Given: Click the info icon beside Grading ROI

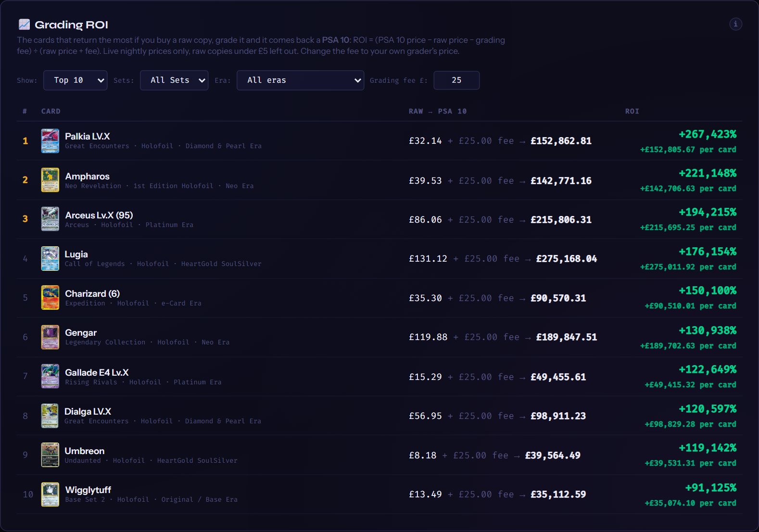Looking at the screenshot, I should [x=735, y=24].
